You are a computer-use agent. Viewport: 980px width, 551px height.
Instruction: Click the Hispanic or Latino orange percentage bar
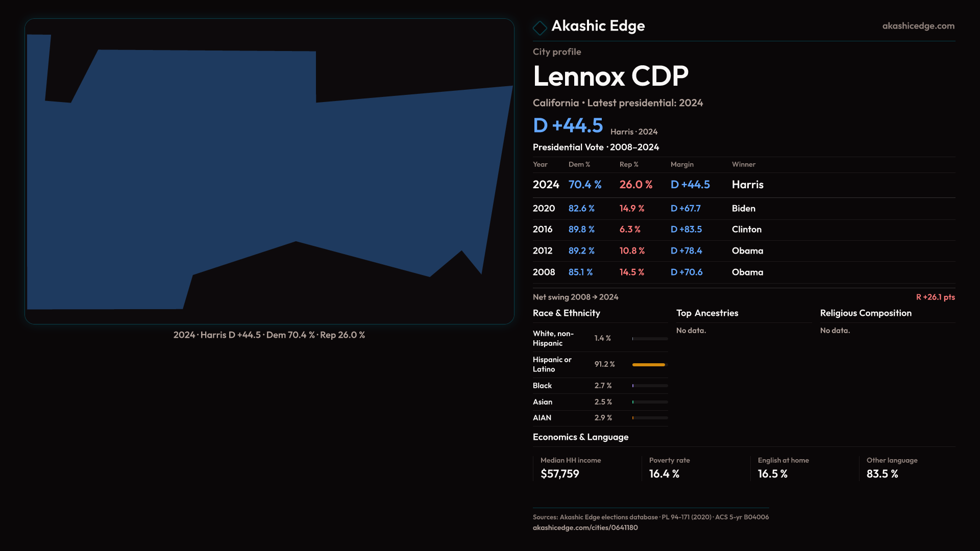pyautogui.click(x=649, y=365)
